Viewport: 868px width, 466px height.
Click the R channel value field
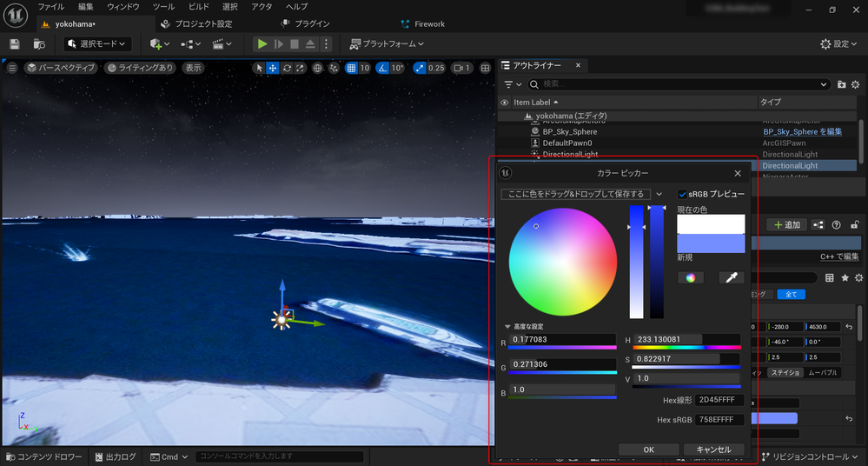coord(562,339)
